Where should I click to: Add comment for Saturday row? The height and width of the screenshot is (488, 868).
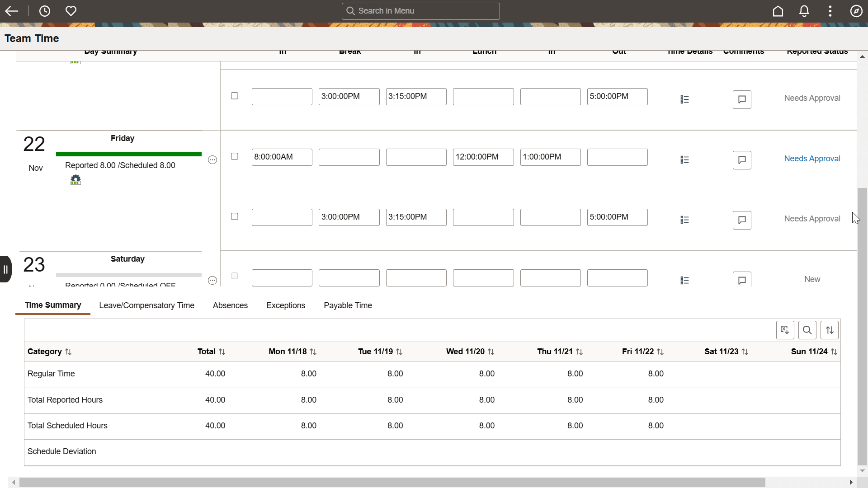tap(741, 280)
